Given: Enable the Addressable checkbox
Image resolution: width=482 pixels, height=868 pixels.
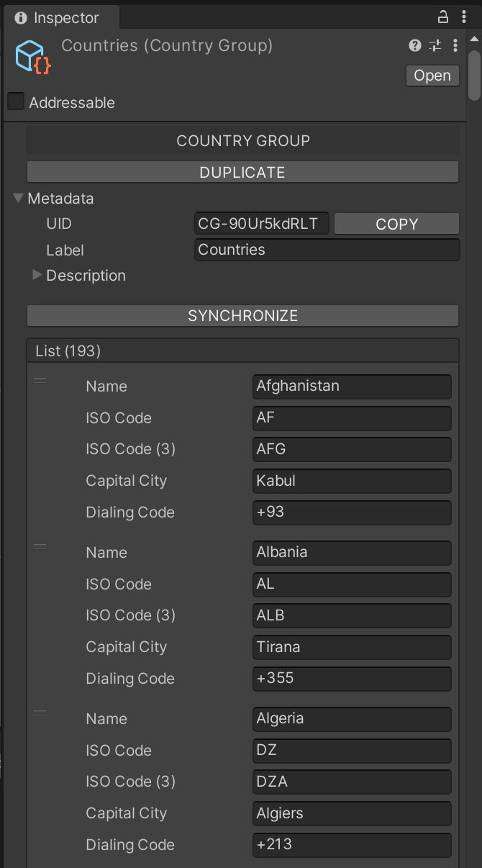Looking at the screenshot, I should click(16, 101).
